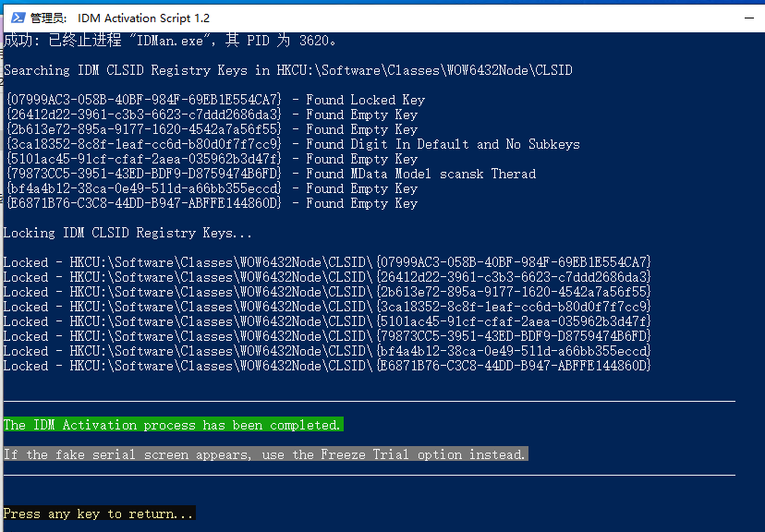Click the Found Empty Key line for 2b613e72
This screenshot has width=765, height=532.
tap(211, 129)
